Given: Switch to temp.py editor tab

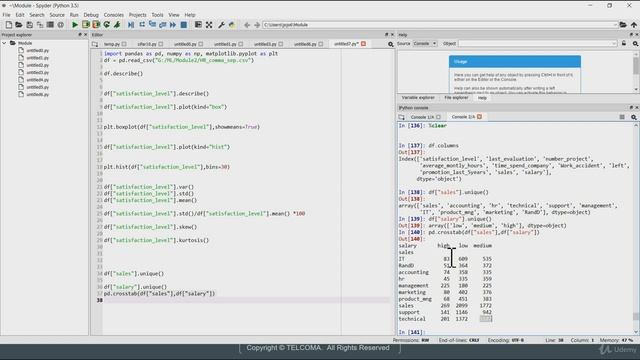Looking at the screenshot, I should (x=111, y=44).
